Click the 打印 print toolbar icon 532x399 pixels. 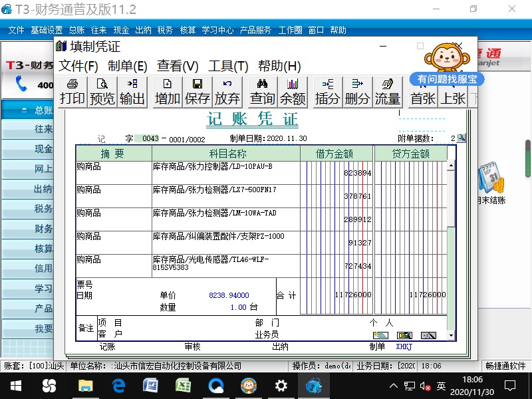click(72, 92)
